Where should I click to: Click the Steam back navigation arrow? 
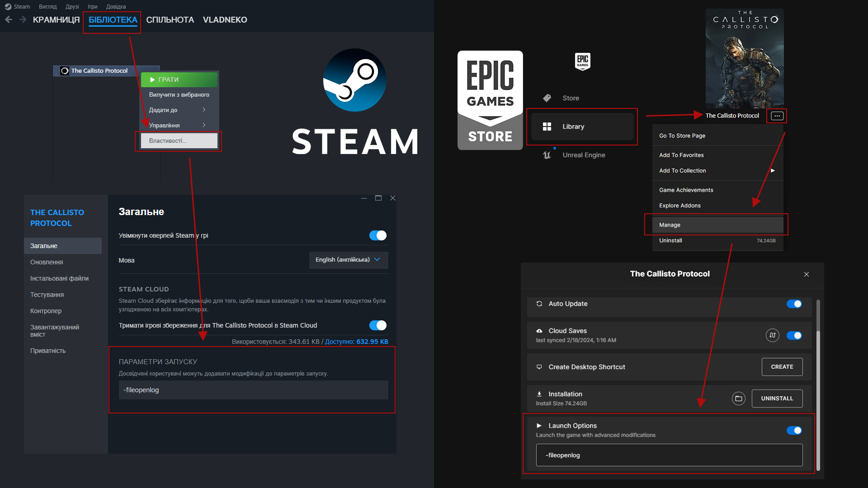pos(9,19)
